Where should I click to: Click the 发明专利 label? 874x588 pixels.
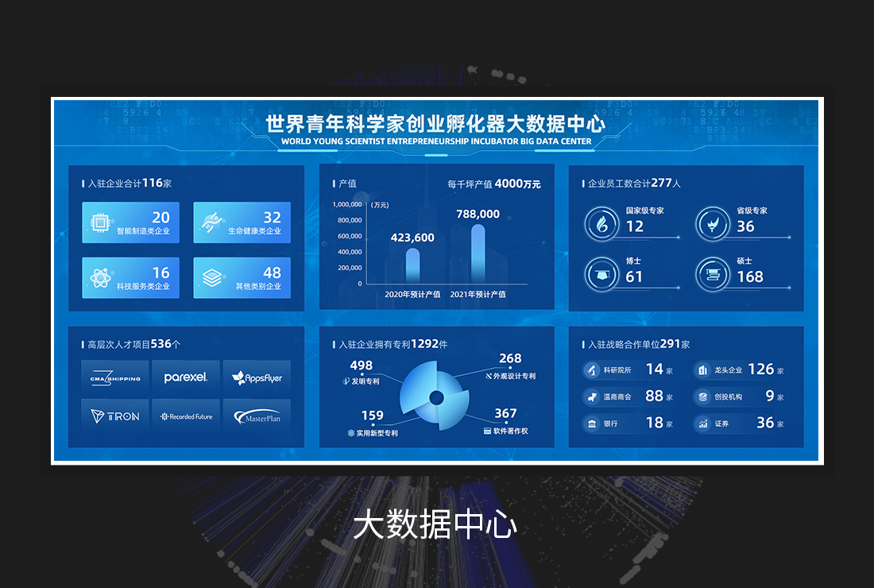tap(364, 382)
